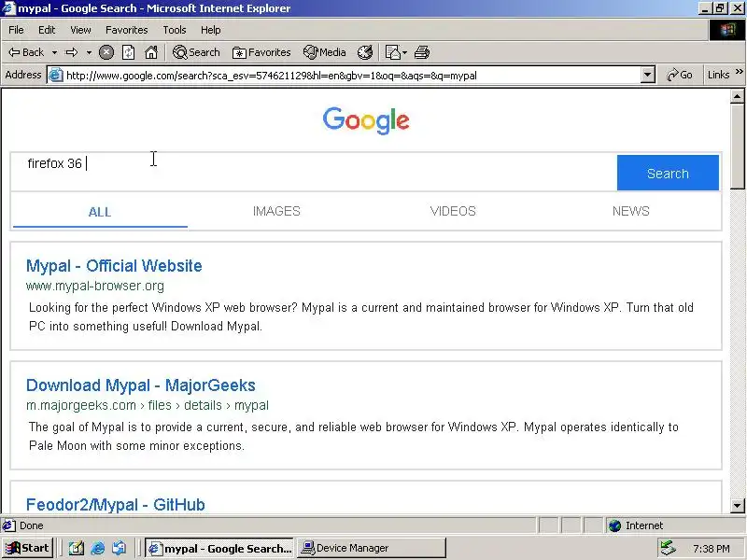Click the www.mypal-browser.org URL text
This screenshot has height=560, width=747.
pyautogui.click(x=95, y=286)
